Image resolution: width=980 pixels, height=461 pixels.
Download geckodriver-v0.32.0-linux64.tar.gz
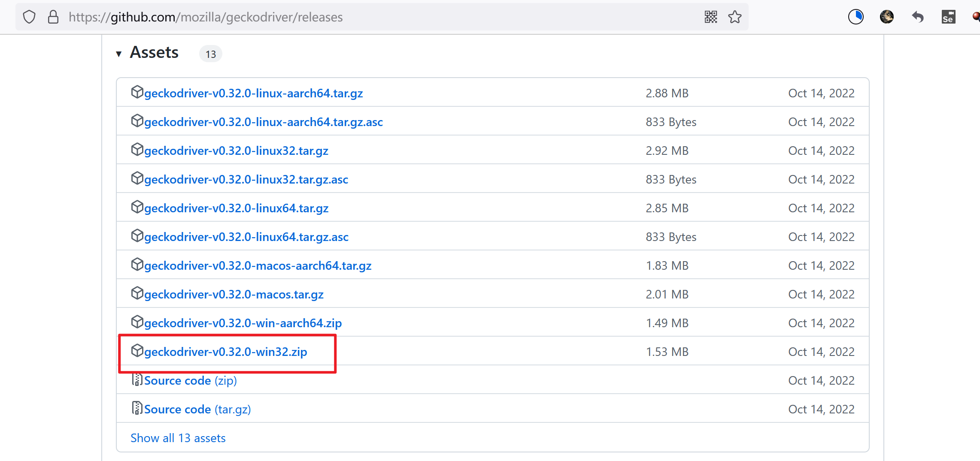point(236,208)
